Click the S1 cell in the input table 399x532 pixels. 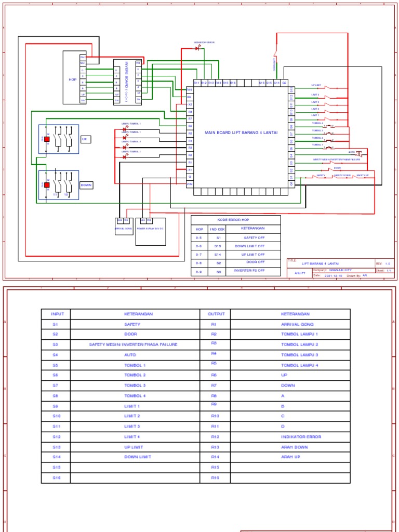[56, 324]
